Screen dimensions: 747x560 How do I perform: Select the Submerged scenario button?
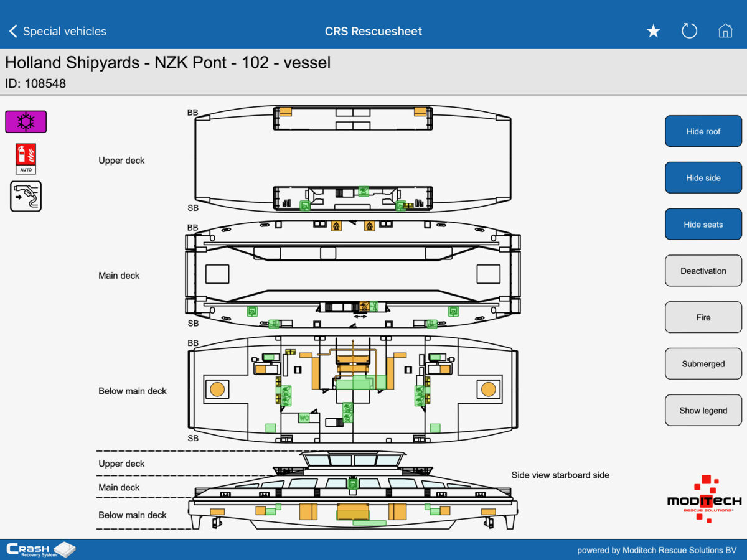coord(703,363)
